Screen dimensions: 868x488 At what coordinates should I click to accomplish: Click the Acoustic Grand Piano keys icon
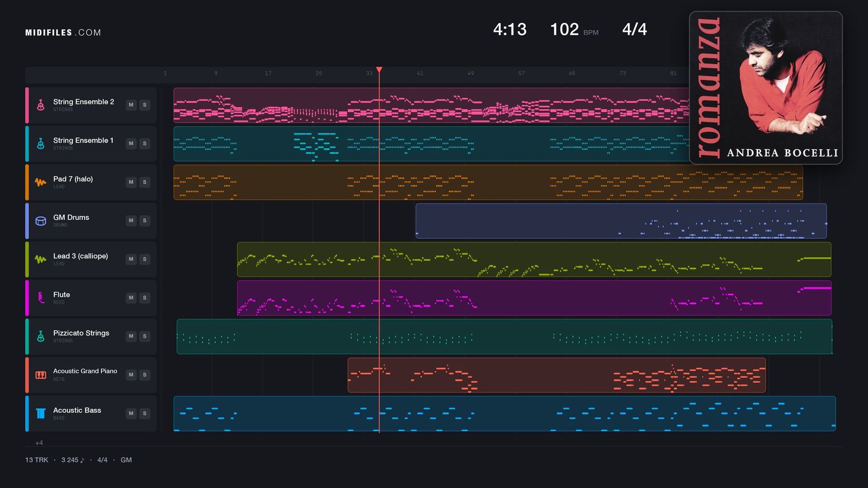click(x=41, y=375)
